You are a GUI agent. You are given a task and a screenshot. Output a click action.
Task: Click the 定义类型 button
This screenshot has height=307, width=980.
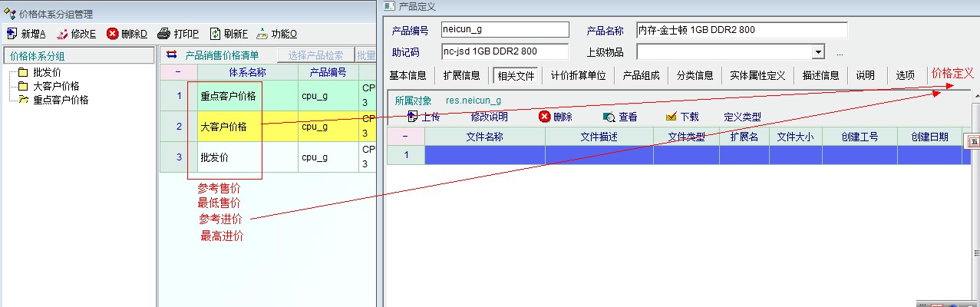pos(742,117)
